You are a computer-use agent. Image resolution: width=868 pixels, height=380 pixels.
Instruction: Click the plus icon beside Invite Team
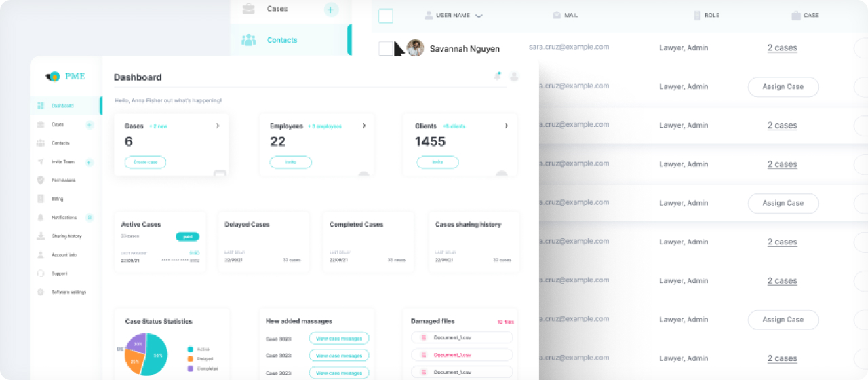coord(90,162)
